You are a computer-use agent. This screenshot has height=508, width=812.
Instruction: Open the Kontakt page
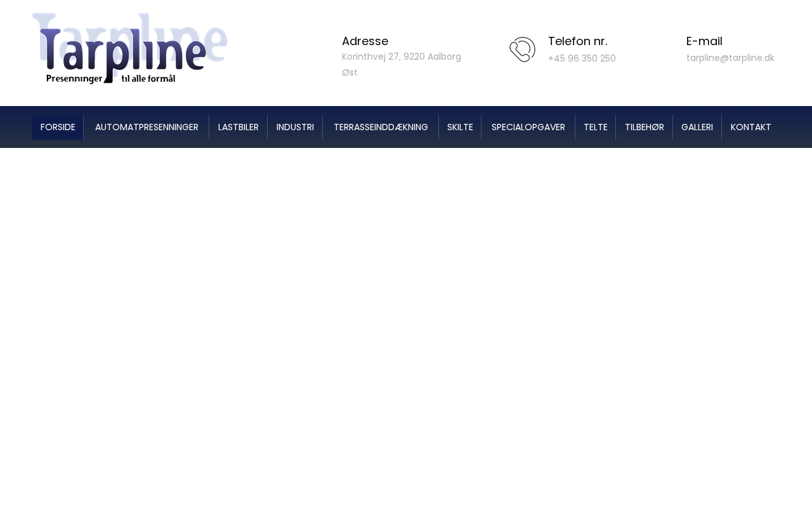(751, 127)
